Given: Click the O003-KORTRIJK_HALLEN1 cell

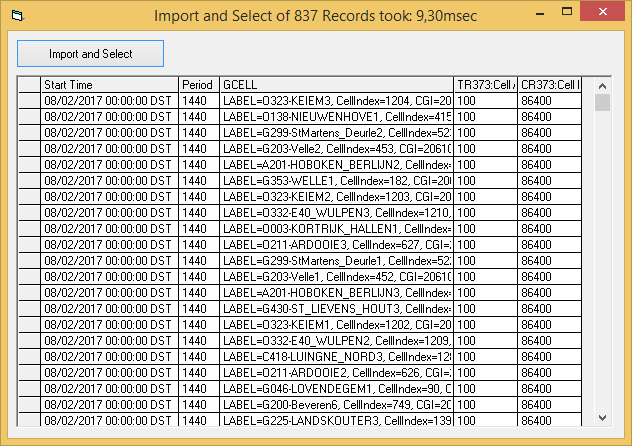Looking at the screenshot, I should pyautogui.click(x=336, y=229).
